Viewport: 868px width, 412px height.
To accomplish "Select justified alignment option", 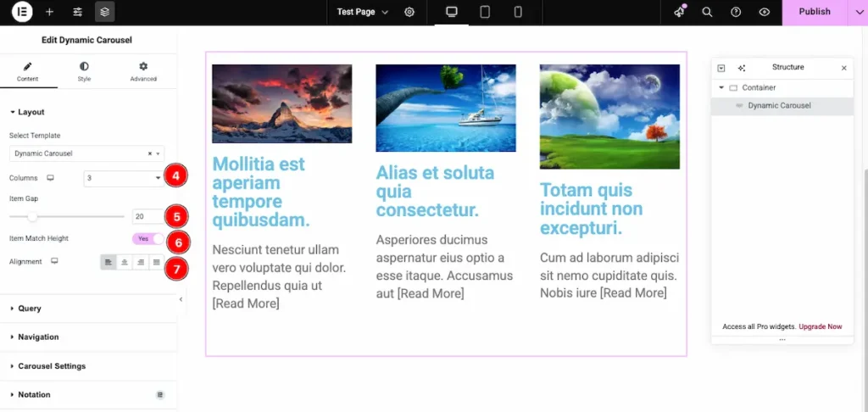I will (156, 262).
